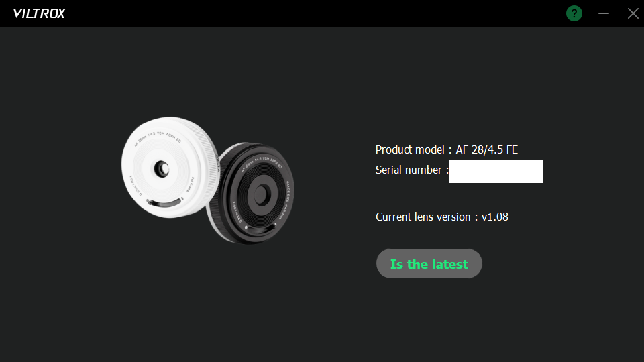
Task: Click the "Current lens version" label
Action: click(423, 217)
